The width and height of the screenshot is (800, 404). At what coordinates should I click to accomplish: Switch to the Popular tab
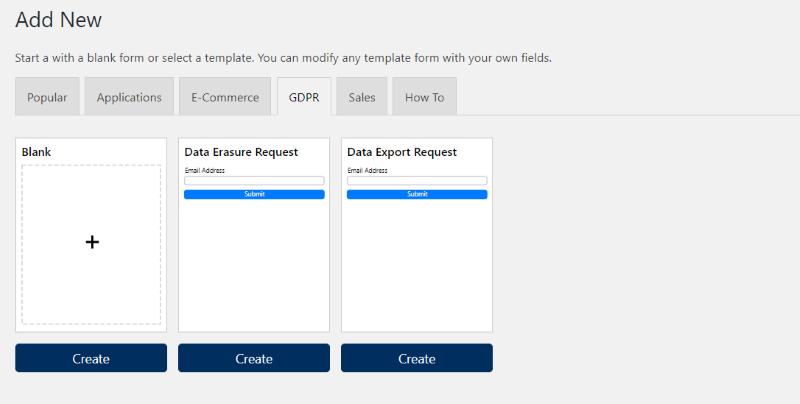[x=47, y=97]
